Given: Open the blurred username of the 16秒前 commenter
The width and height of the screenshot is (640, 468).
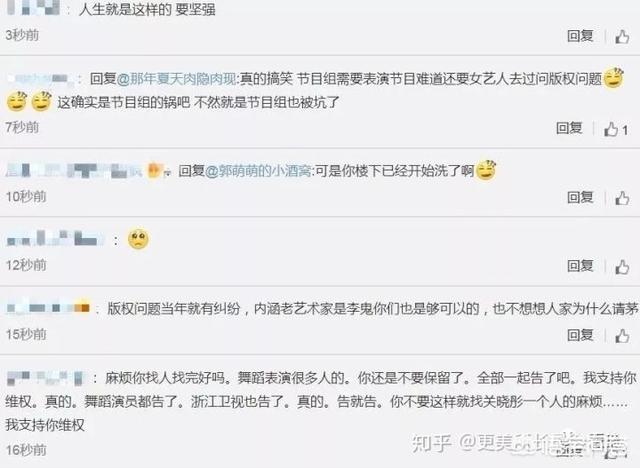Looking at the screenshot, I should [x=46, y=378].
